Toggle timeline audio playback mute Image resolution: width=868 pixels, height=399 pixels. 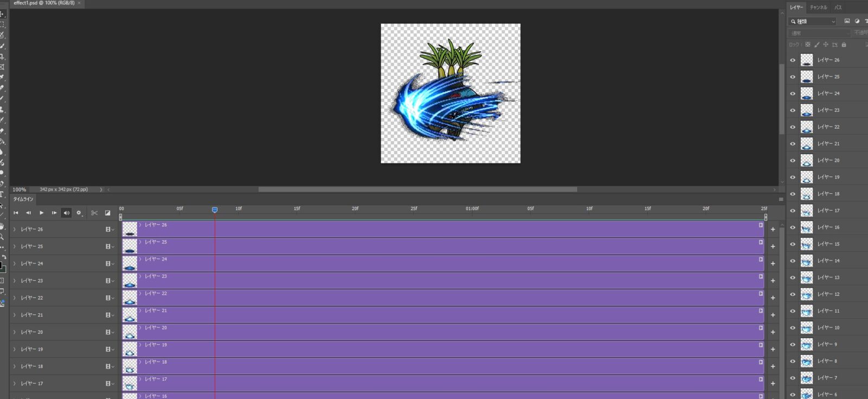[x=66, y=213]
